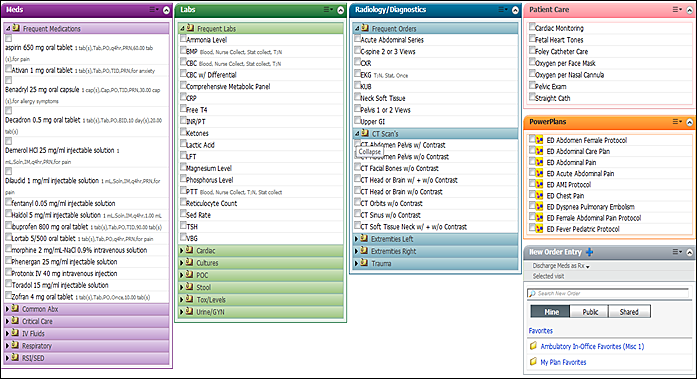
Task: Expand the Respiratory meds section
Action: pyautogui.click(x=8, y=346)
